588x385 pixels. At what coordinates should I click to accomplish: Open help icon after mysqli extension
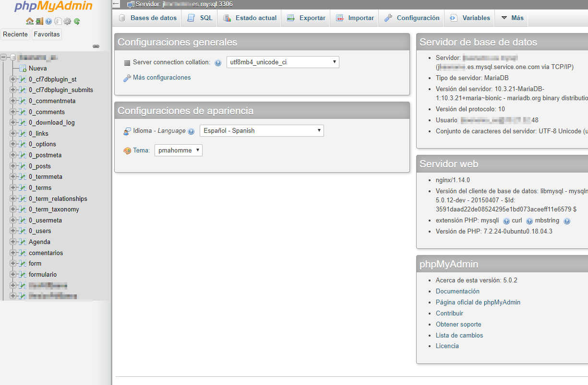click(x=506, y=221)
